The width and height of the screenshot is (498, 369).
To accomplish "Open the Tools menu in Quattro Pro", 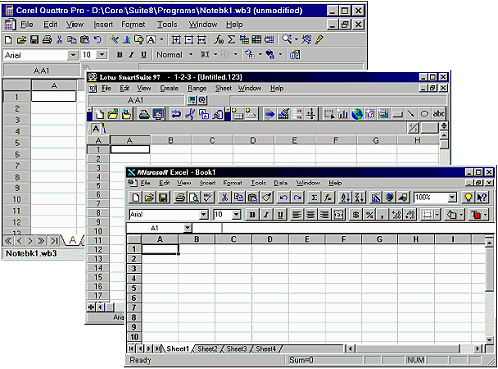I will tap(167, 24).
